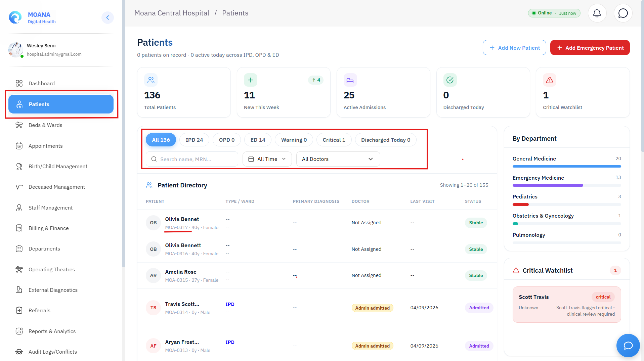Click the Audit Logs/Conflicts icon

pos(19,352)
